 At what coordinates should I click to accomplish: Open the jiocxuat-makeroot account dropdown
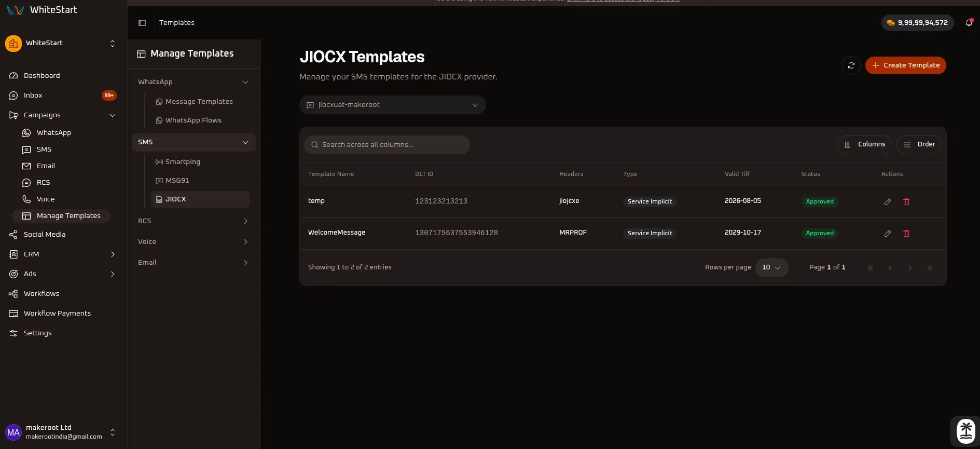pos(393,105)
